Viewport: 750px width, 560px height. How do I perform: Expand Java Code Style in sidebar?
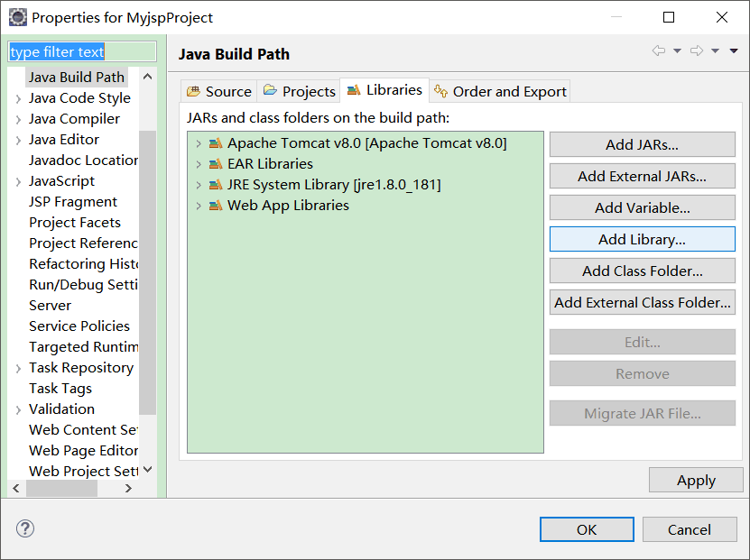18,98
